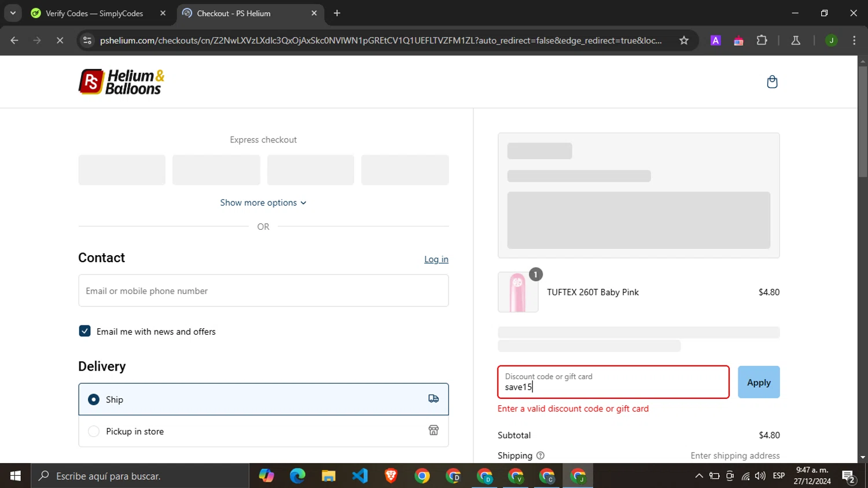Go back to previous page
Image resolution: width=868 pixels, height=488 pixels.
14,41
